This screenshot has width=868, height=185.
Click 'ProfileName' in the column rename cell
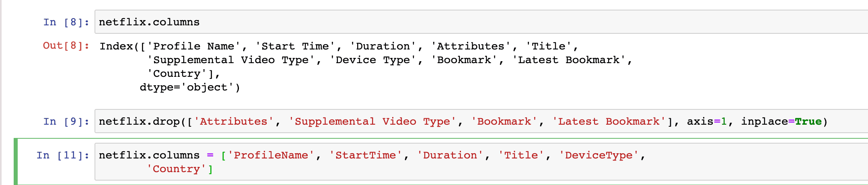[x=271, y=155]
